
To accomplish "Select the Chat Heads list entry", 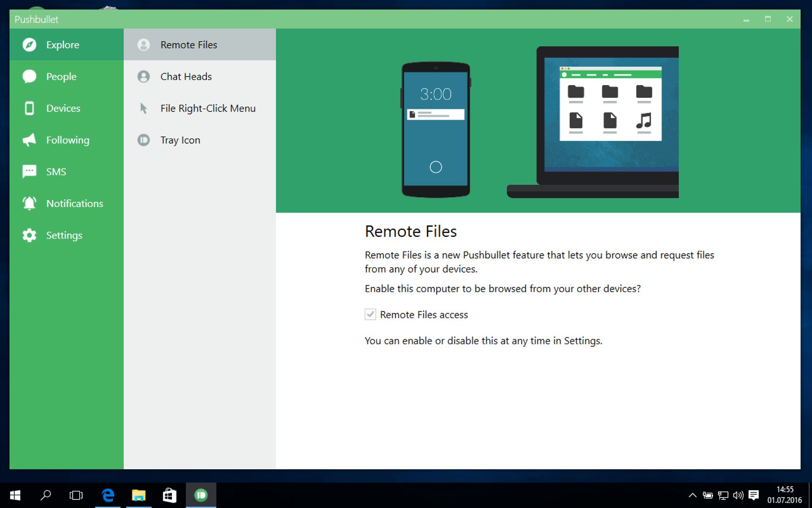I will [200, 76].
